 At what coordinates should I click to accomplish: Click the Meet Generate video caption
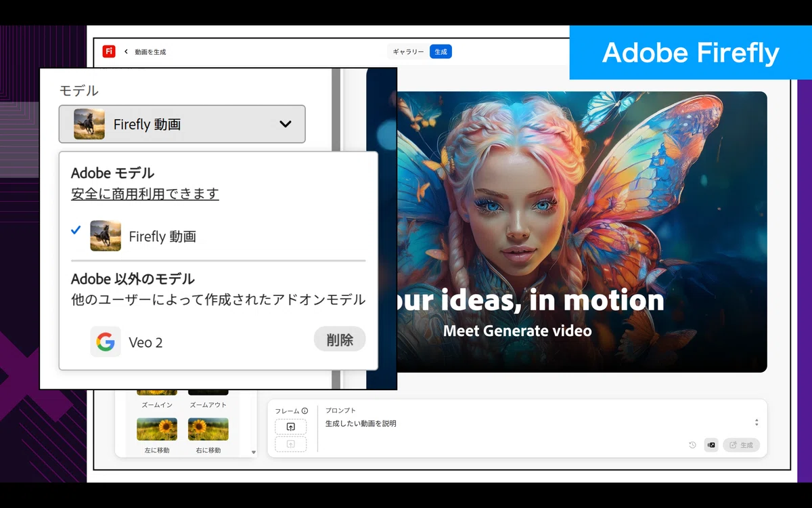[518, 331]
